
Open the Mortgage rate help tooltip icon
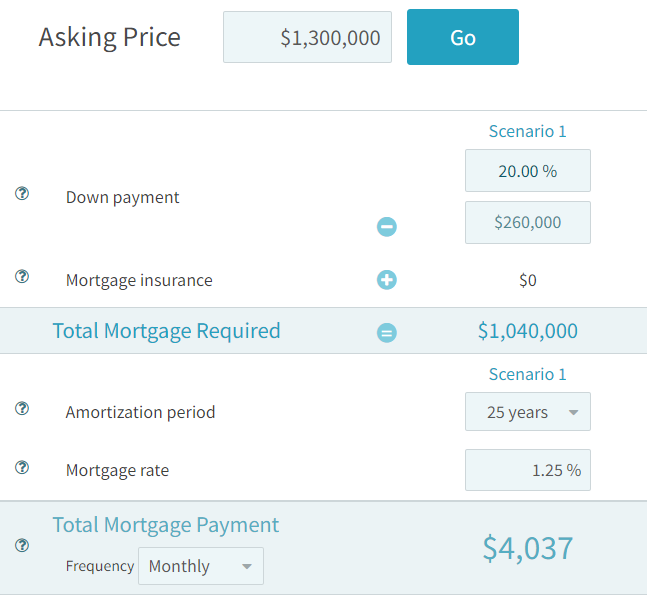22,468
